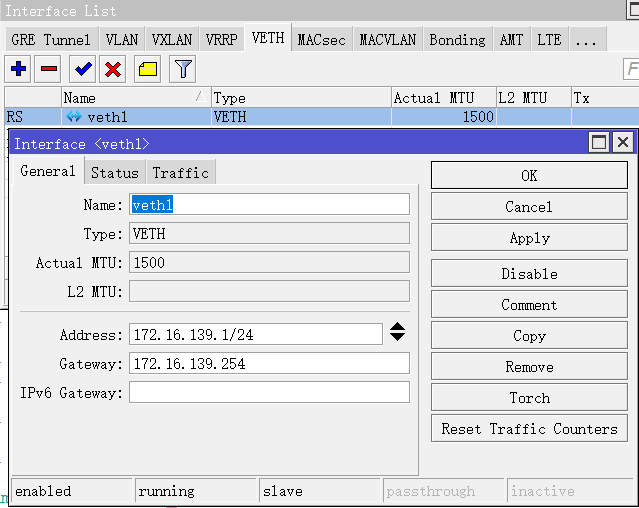639x508 pixels.
Task: Click the blue checkmark Enable icon
Action: tap(83, 69)
